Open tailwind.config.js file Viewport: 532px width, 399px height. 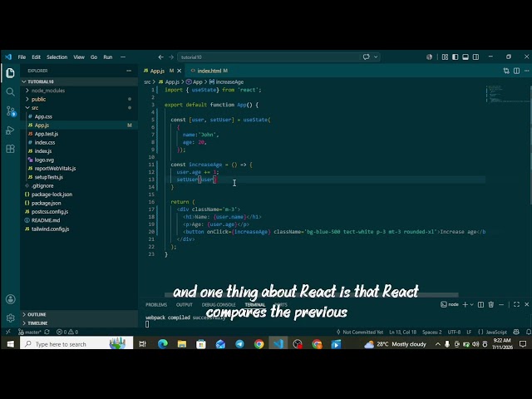point(79,229)
